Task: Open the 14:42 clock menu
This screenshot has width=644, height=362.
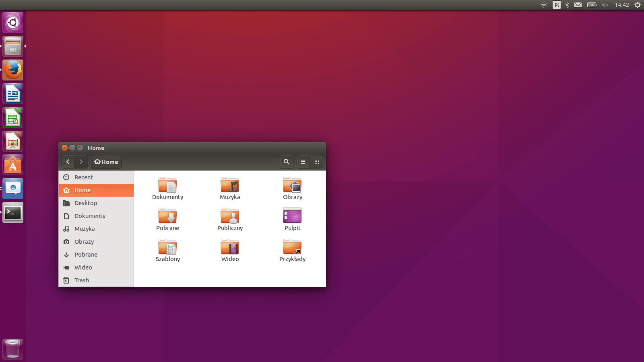Action: (x=622, y=5)
